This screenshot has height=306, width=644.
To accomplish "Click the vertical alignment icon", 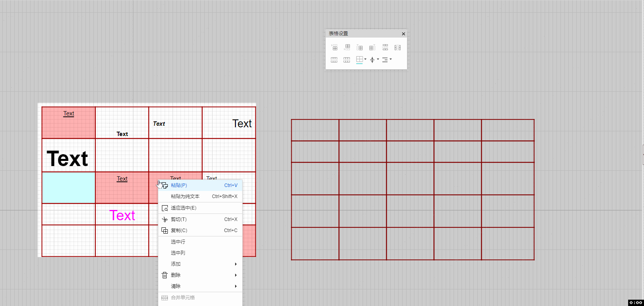I will pos(372,60).
